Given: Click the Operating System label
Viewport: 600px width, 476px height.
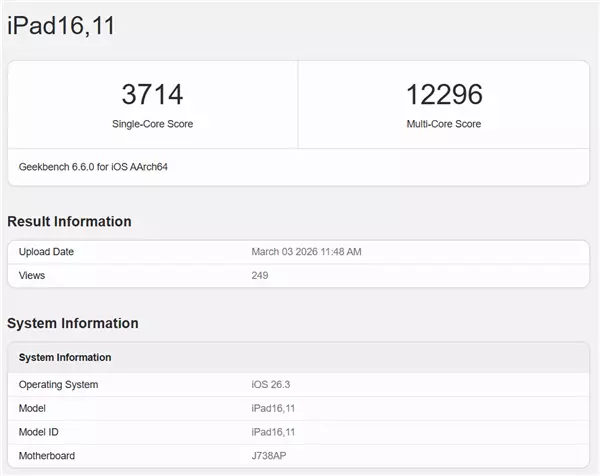Looking at the screenshot, I should tap(59, 385).
